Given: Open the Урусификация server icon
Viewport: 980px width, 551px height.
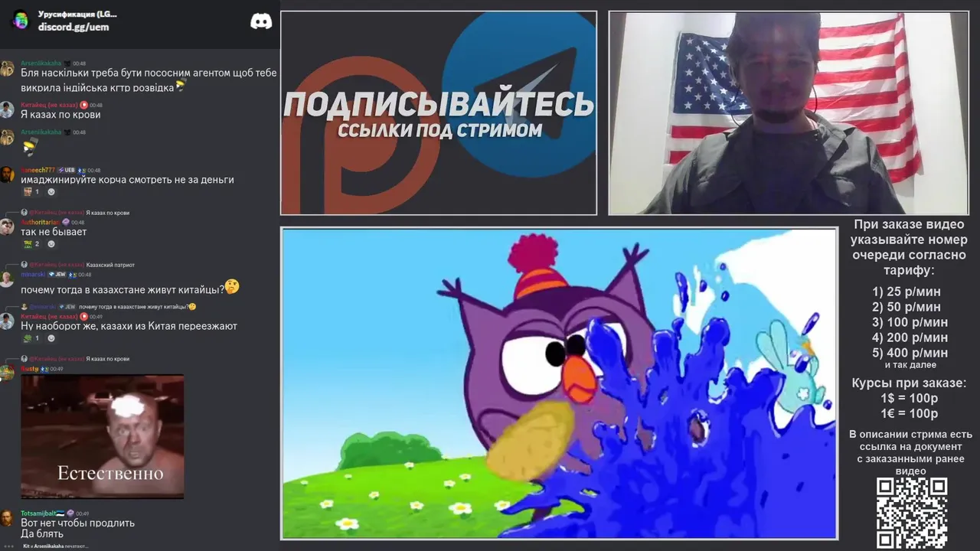Looking at the screenshot, I should point(20,20).
